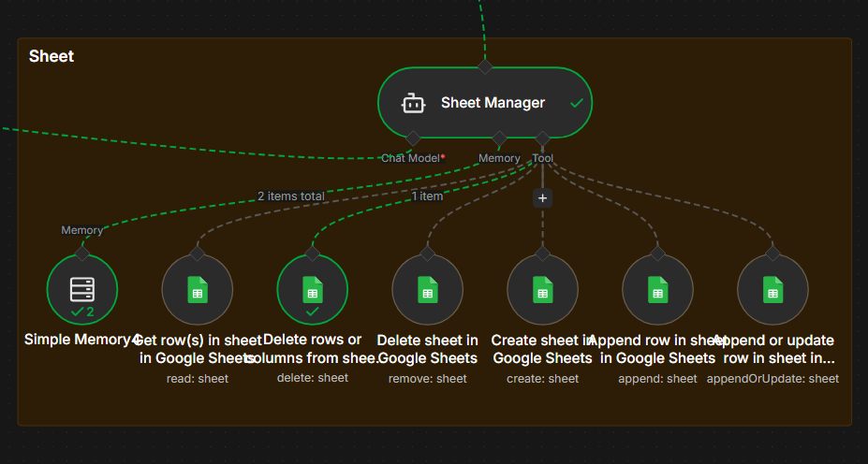Click the 'delete: sheet' subtitle
The width and height of the screenshot is (868, 464).
click(x=313, y=378)
